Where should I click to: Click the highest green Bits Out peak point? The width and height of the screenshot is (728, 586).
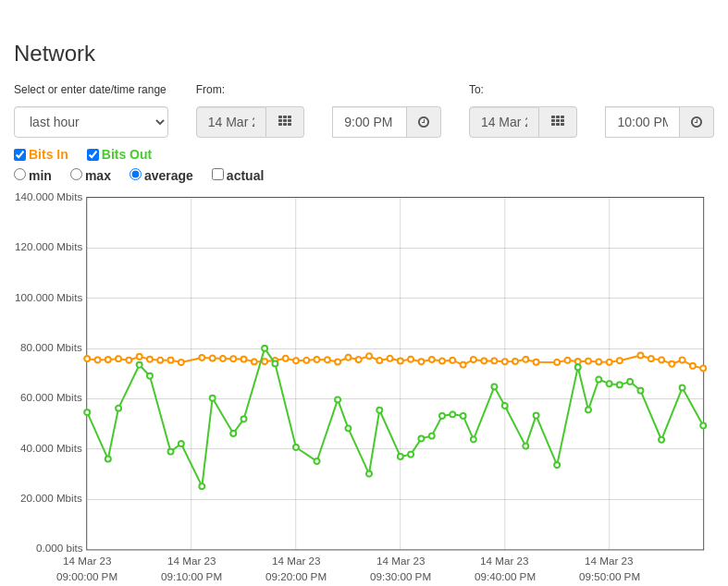(x=265, y=348)
